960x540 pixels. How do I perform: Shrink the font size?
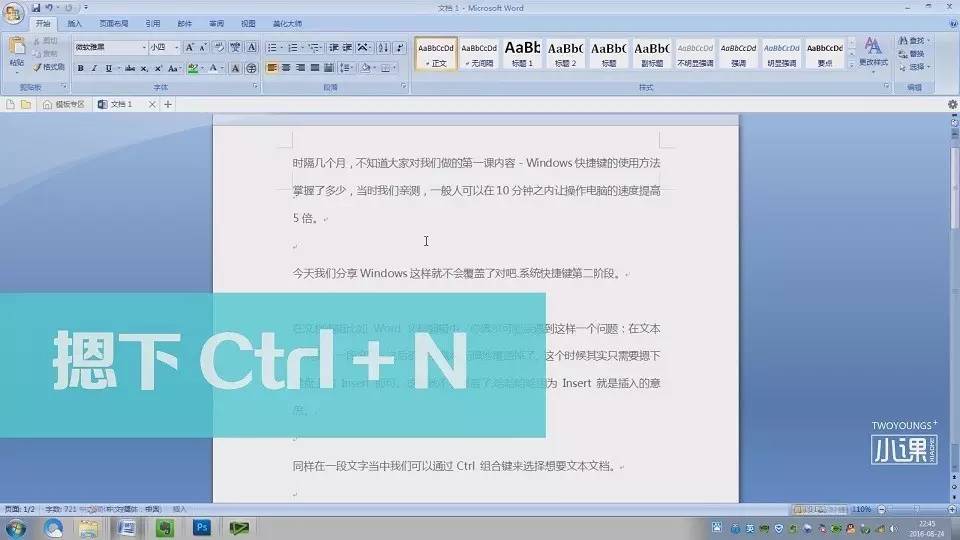(x=203, y=47)
